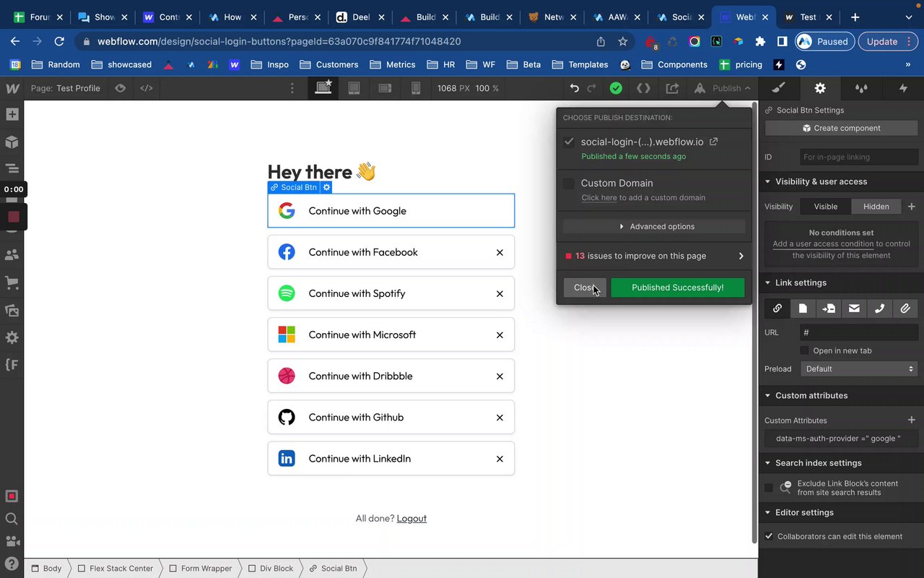Screen dimensions: 924x578
Task: Click Logout link on canvas
Action: [x=411, y=518]
